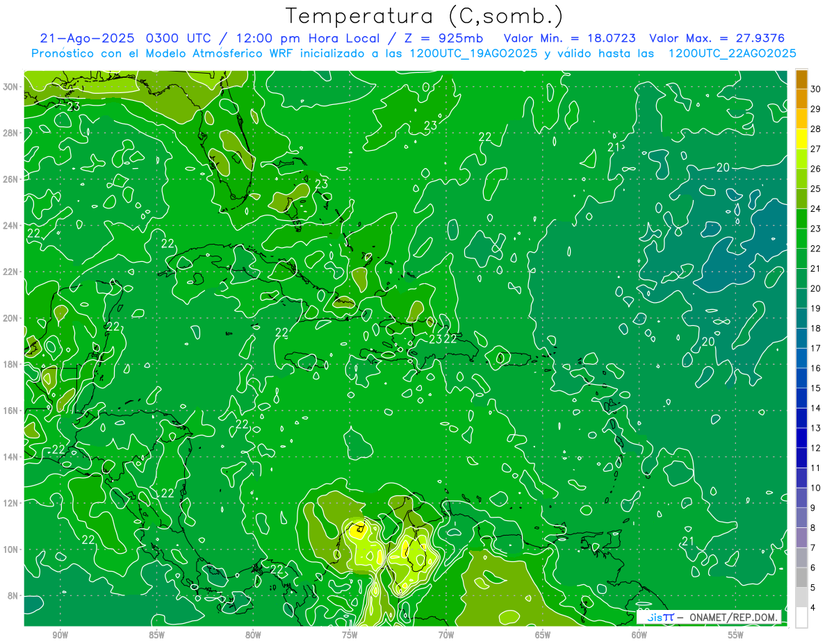Select the 'Valor Max. = 27.9376' text
Image resolution: width=834 pixels, height=644 pixels.
click(717, 38)
